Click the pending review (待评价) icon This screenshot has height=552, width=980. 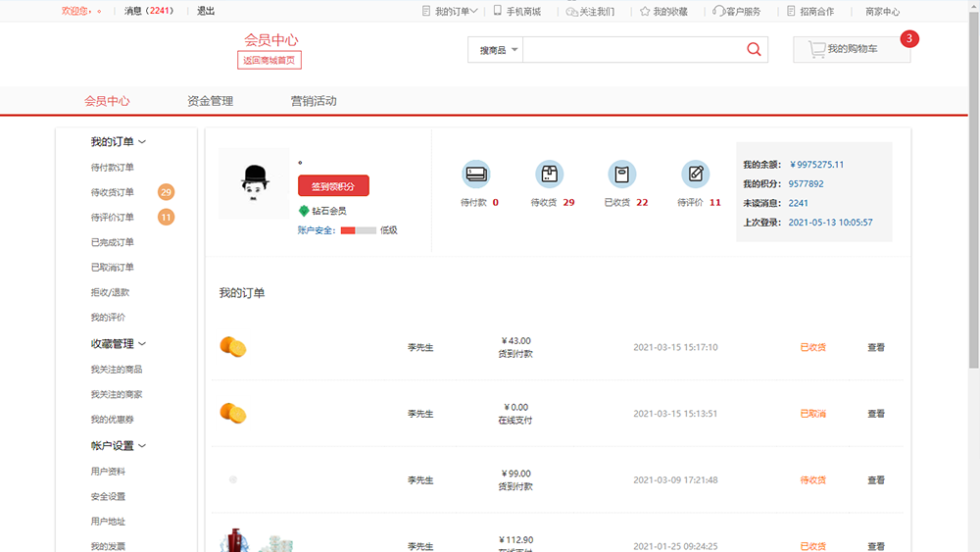pos(696,175)
